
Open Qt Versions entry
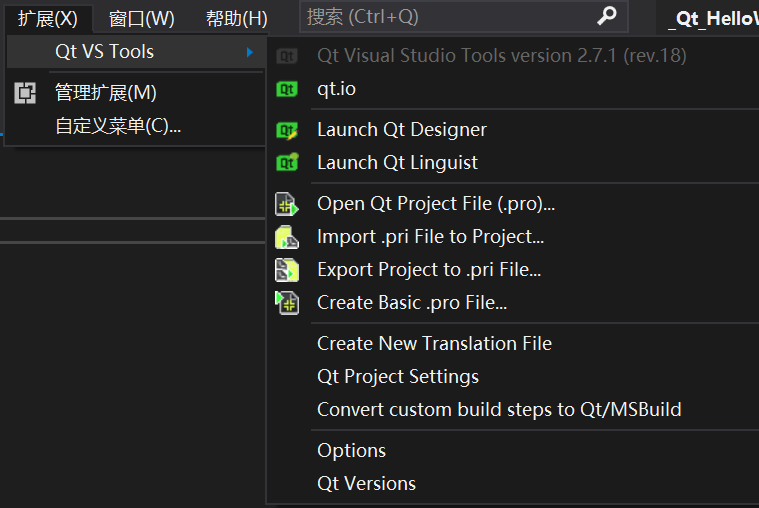click(x=366, y=483)
